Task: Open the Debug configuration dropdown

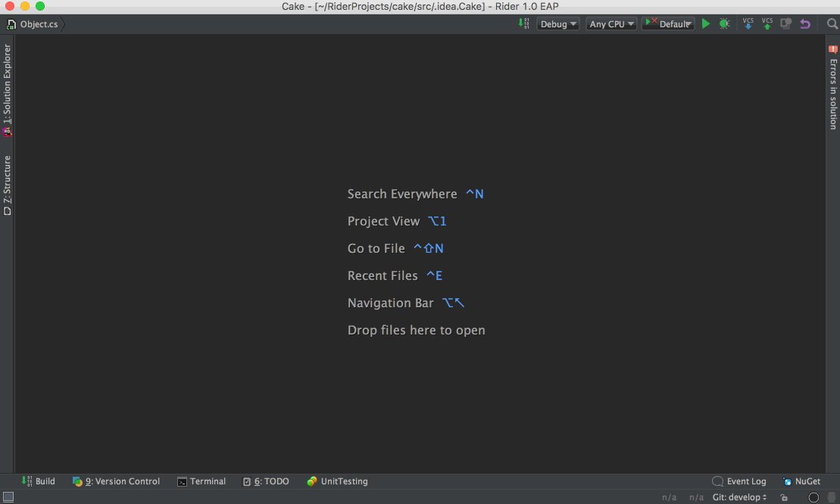Action: click(558, 24)
